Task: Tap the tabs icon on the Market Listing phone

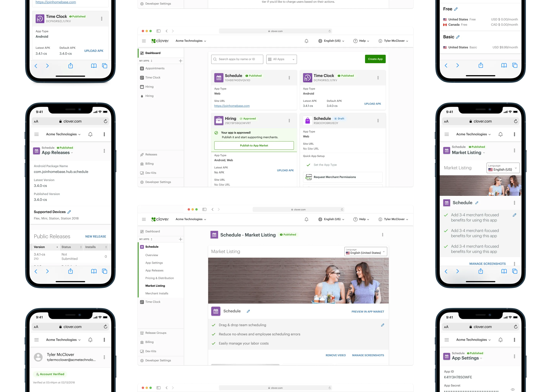Action: tap(515, 271)
